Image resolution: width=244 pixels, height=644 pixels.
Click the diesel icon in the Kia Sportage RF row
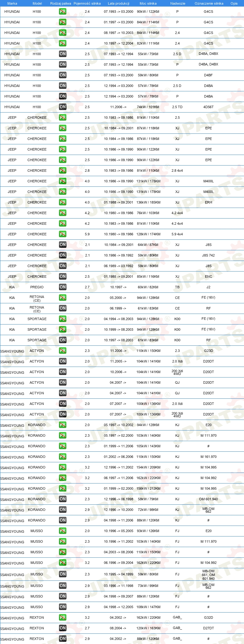[63, 340]
